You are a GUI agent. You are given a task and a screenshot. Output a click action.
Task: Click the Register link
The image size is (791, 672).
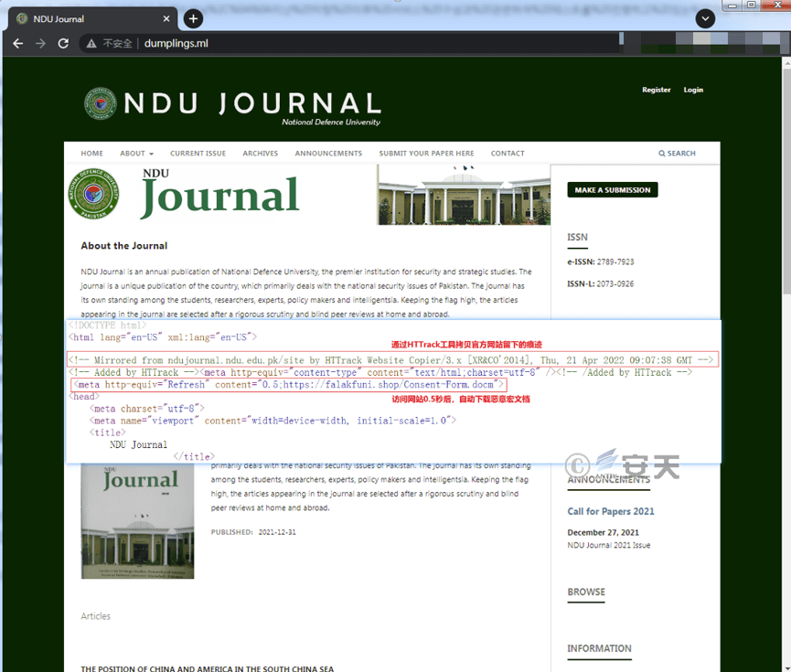tap(656, 90)
